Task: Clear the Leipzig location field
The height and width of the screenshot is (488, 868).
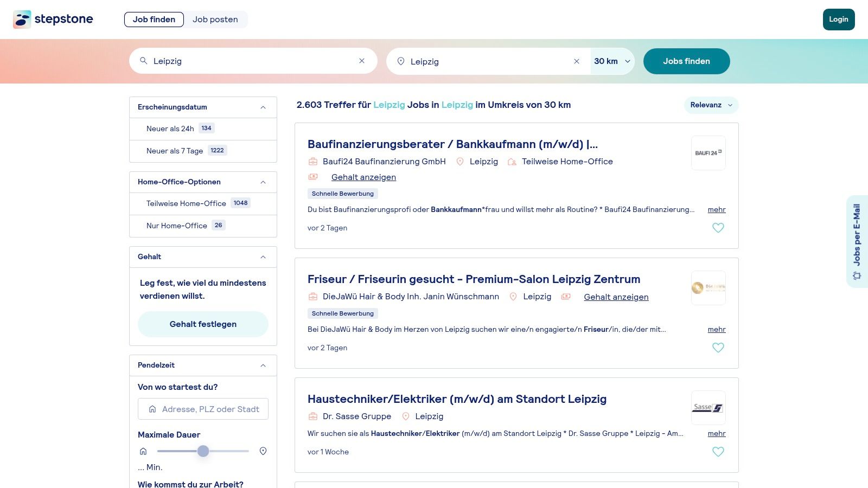Action: 577,61
